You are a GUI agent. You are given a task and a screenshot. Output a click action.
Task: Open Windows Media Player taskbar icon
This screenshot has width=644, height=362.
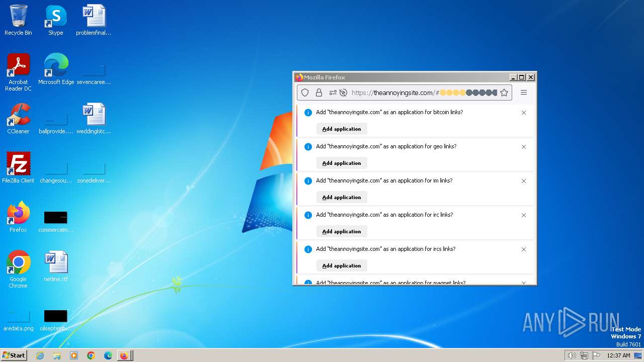tap(74, 355)
